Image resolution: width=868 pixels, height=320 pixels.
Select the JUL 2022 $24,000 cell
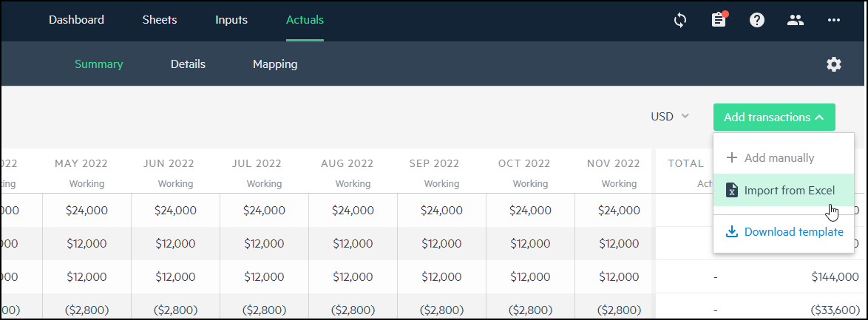click(x=264, y=211)
